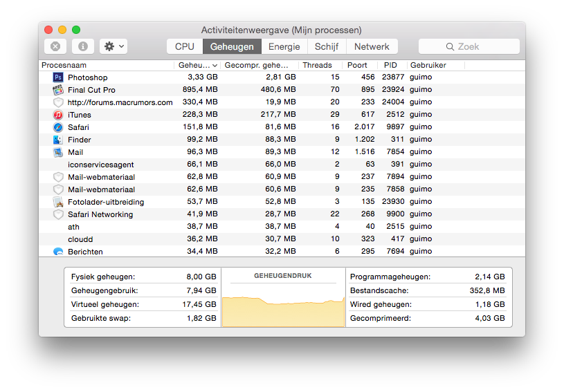
Task: Click Fysiek geheugen 8,00 GB value
Action: click(x=201, y=277)
